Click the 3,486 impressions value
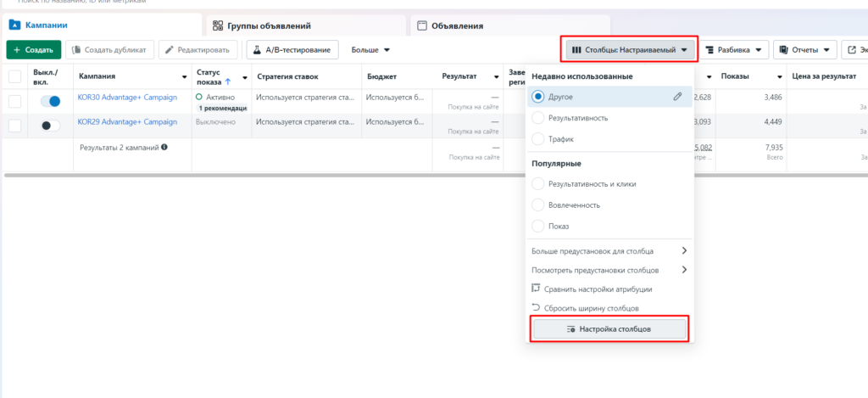The height and width of the screenshot is (398, 868). pos(771,97)
